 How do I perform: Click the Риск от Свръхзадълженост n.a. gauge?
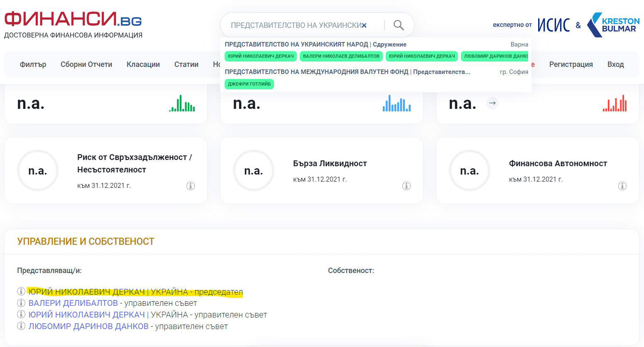(38, 170)
